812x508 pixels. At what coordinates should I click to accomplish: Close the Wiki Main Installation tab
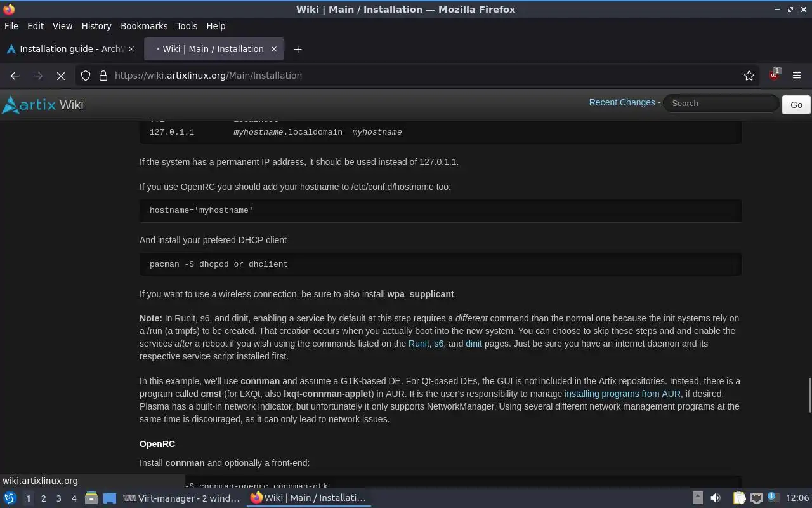pyautogui.click(x=274, y=49)
